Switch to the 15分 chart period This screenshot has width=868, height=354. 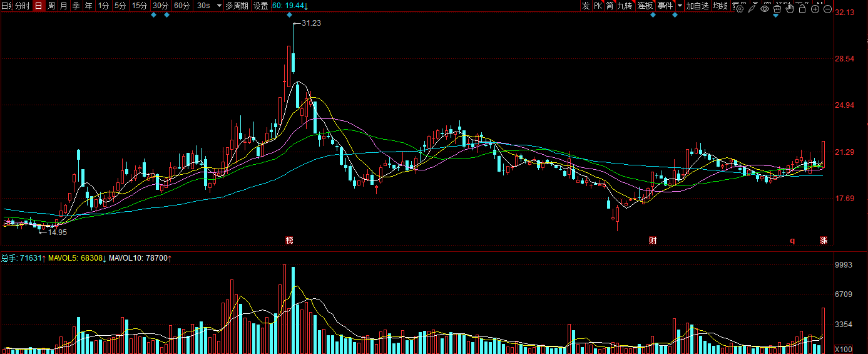click(x=140, y=6)
